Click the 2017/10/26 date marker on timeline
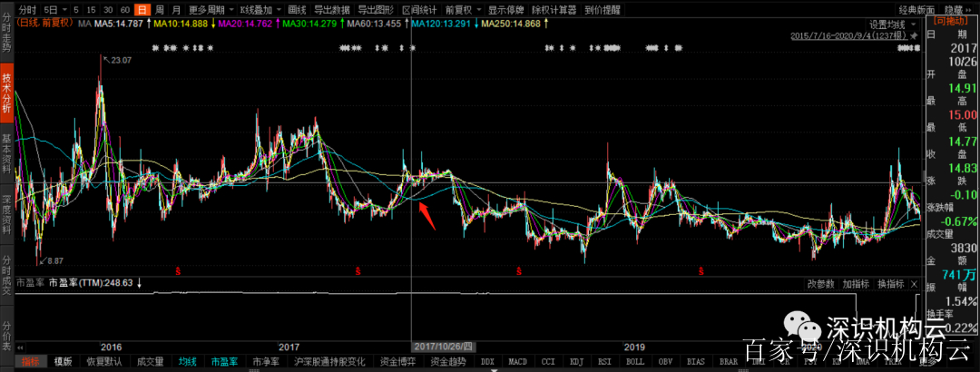Image resolution: width=980 pixels, height=372 pixels. point(444,347)
